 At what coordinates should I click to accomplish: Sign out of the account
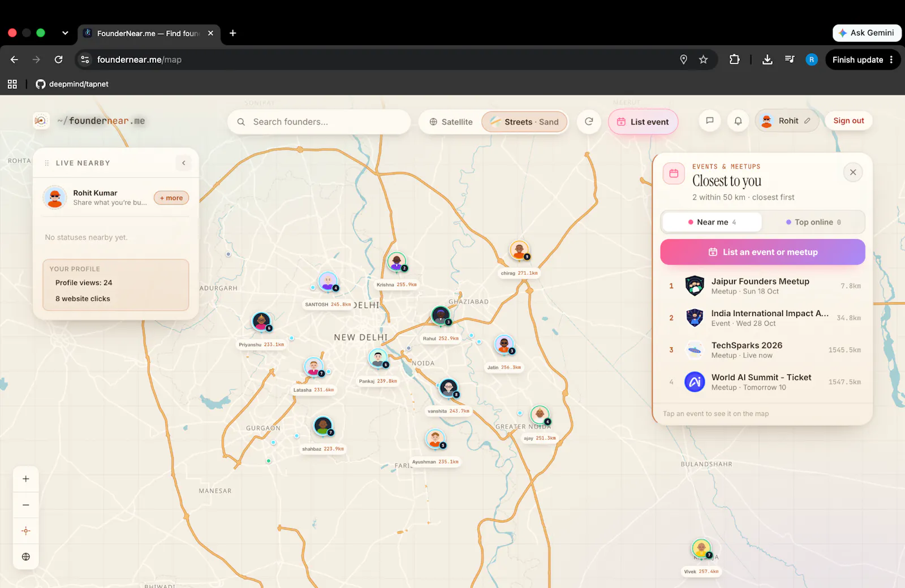pyautogui.click(x=848, y=120)
